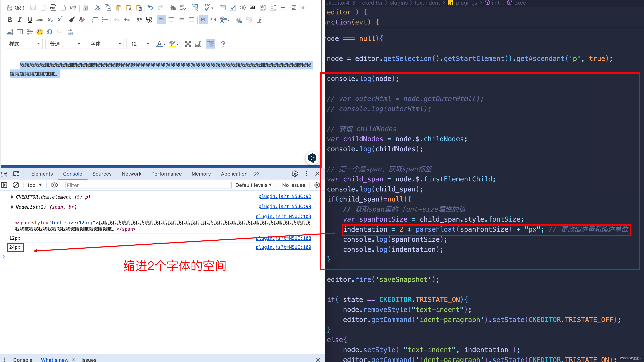Click the Maximize editor icon
Viewport: 644px width, 362px height.
[188, 44]
